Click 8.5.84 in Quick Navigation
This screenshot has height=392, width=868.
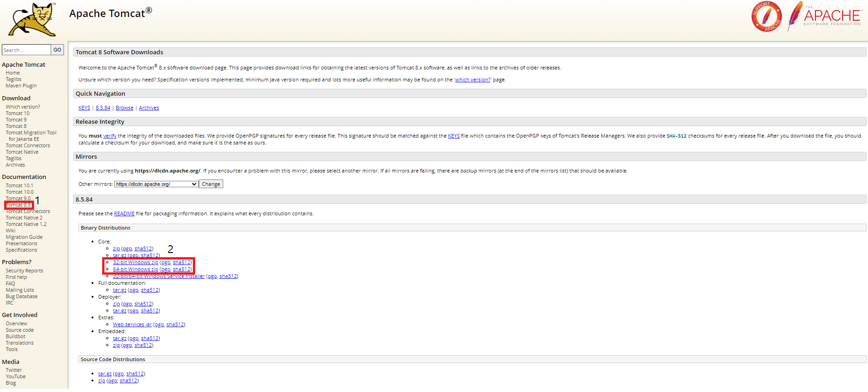(103, 108)
